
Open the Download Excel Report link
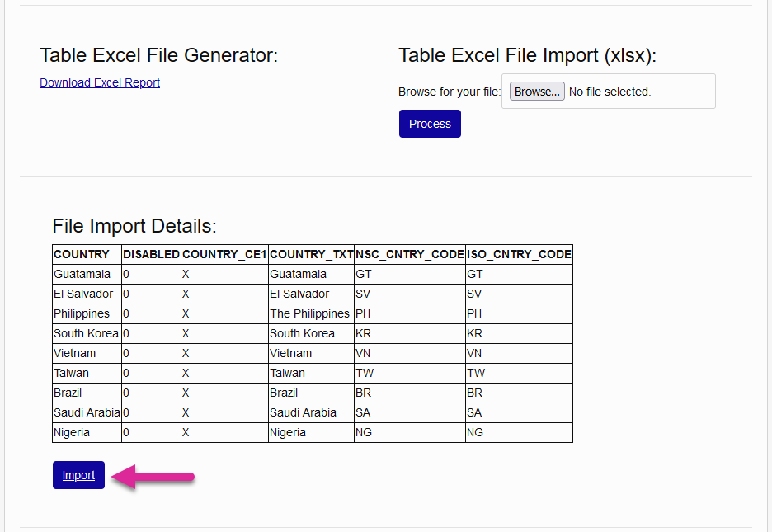(x=99, y=82)
